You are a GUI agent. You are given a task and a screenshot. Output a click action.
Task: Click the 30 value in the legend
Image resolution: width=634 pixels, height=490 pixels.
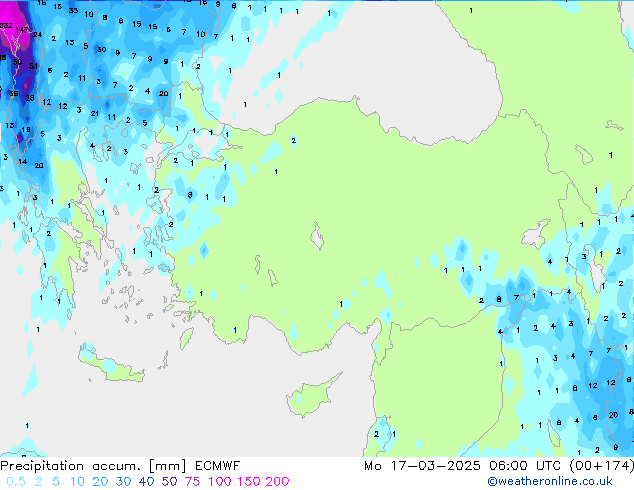[x=123, y=482]
